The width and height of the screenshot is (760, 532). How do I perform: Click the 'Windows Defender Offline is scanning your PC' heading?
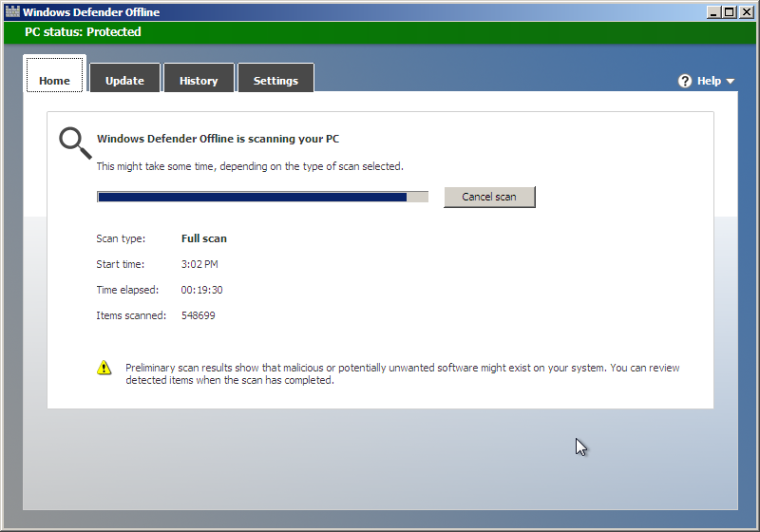218,139
